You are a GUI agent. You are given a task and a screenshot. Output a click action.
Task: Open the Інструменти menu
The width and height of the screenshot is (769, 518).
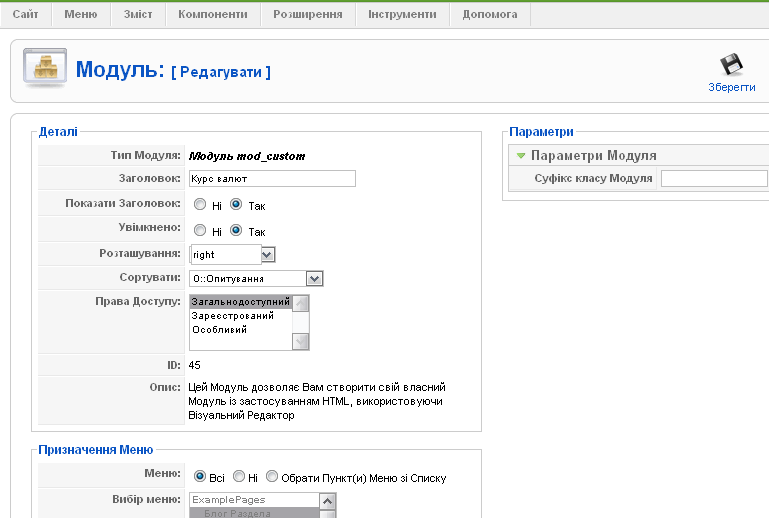[402, 14]
